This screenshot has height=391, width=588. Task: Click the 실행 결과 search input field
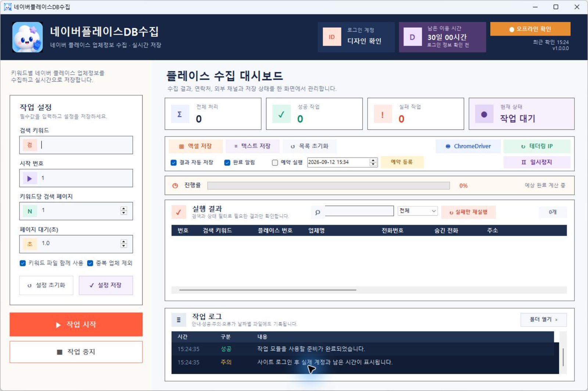point(359,211)
